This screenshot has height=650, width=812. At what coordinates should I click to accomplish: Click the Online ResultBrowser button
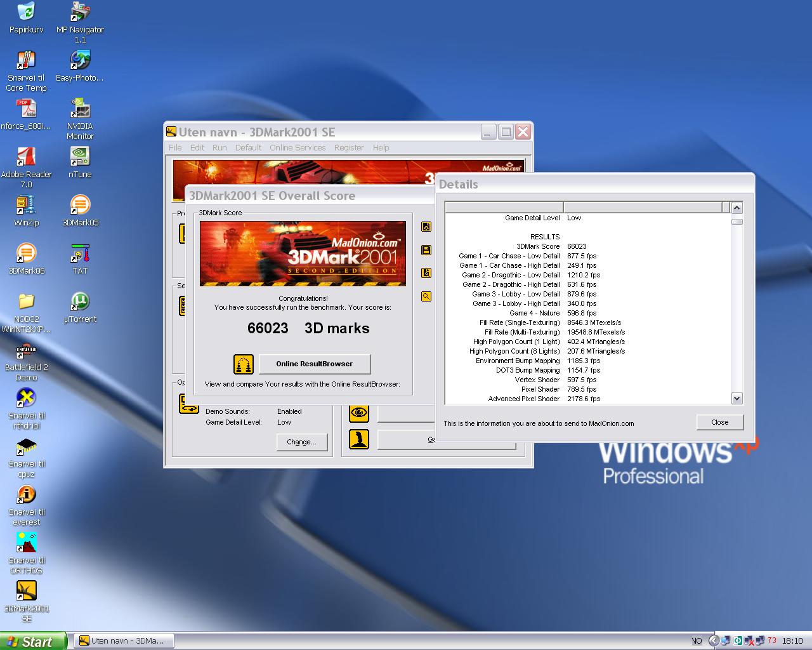(315, 364)
